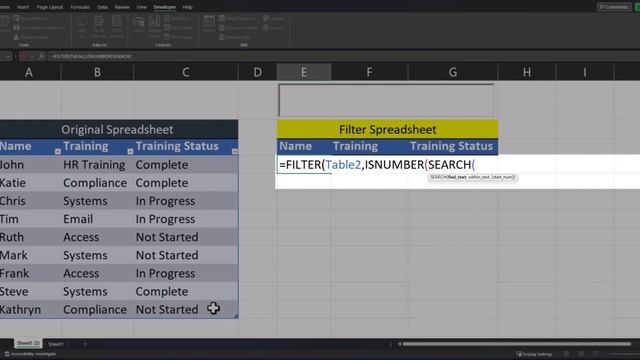
Task: Select column H header
Action: [x=527, y=72]
